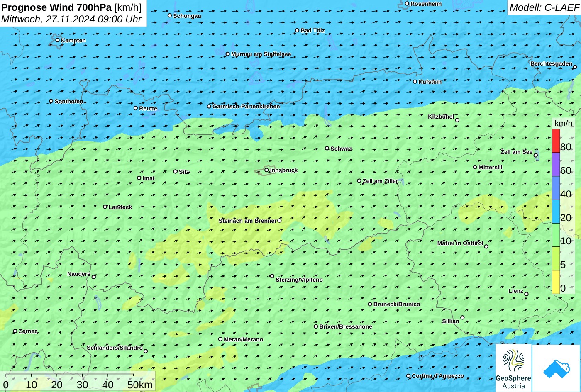The image size is (581, 392).
Task: Click the Lienz location marker
Action: (526, 294)
